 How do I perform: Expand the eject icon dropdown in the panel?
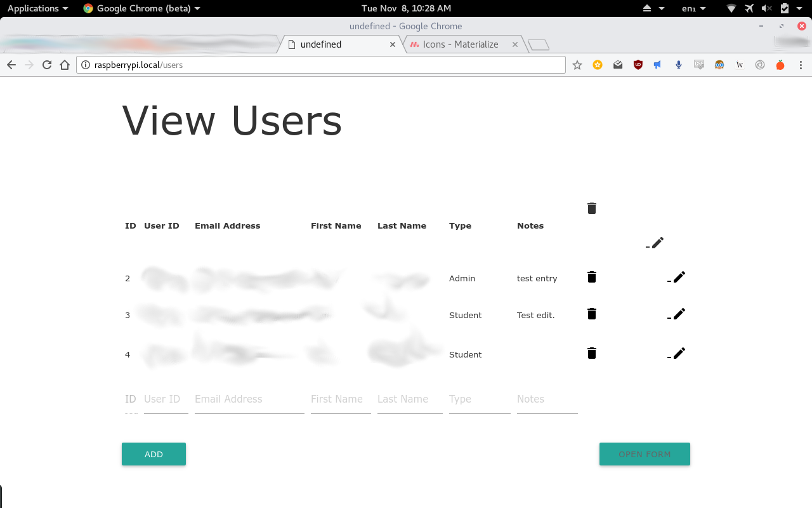point(662,8)
